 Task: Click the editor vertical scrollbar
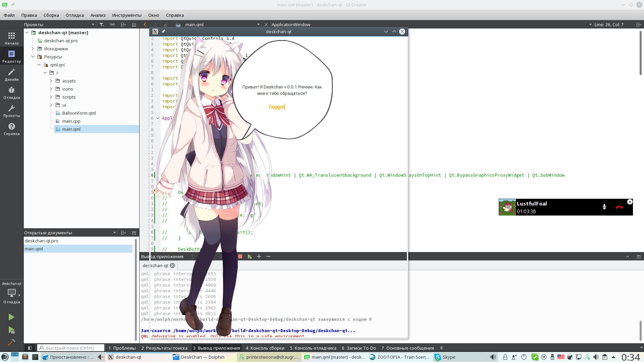coord(640,54)
